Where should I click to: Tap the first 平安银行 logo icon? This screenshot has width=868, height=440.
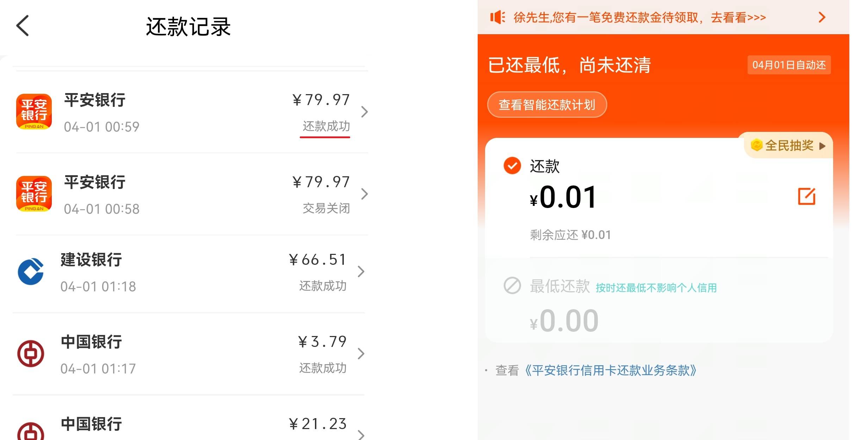(34, 112)
